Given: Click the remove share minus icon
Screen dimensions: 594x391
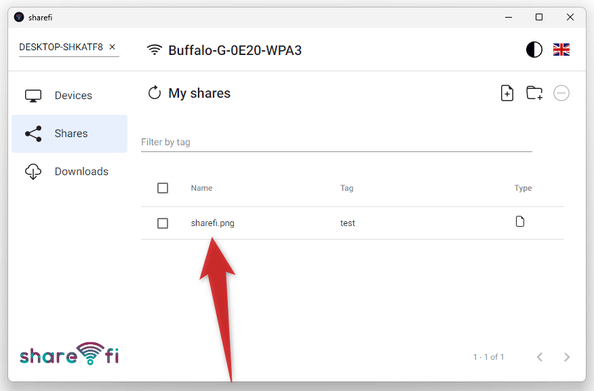Looking at the screenshot, I should coord(561,93).
